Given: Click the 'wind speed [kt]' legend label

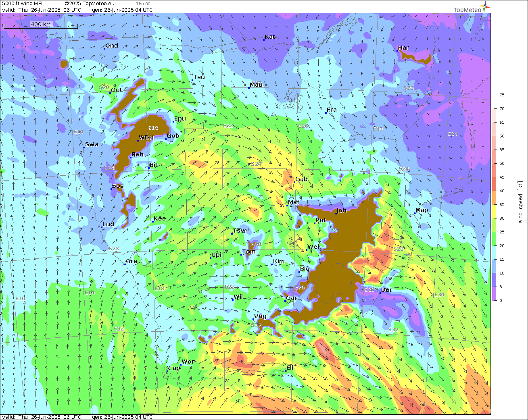Looking at the screenshot, I should [520, 202].
